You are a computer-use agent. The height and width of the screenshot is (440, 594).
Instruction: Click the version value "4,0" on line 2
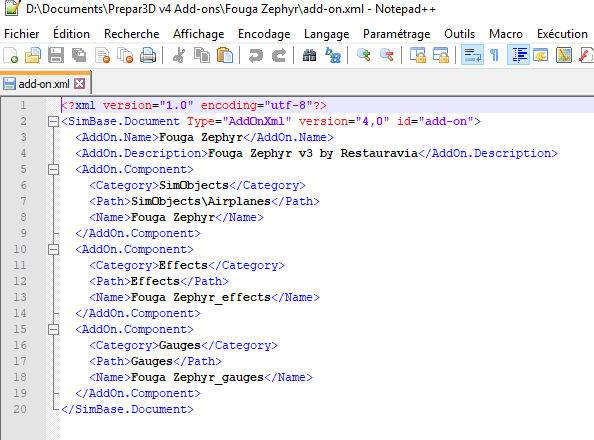373,121
